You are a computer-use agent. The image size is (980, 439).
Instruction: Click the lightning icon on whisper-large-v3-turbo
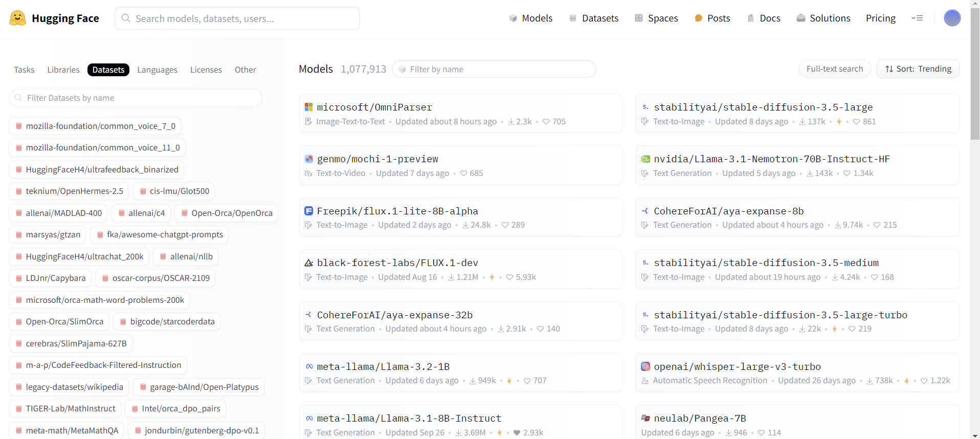tap(906, 381)
